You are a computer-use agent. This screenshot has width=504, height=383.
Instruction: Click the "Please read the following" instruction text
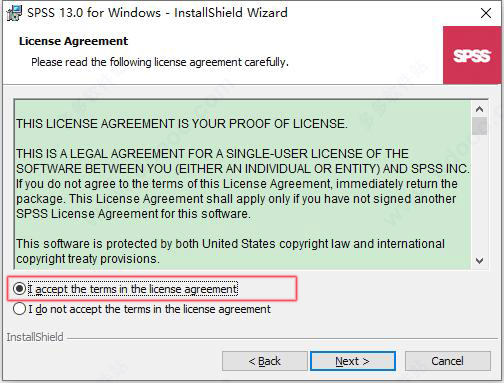point(160,62)
